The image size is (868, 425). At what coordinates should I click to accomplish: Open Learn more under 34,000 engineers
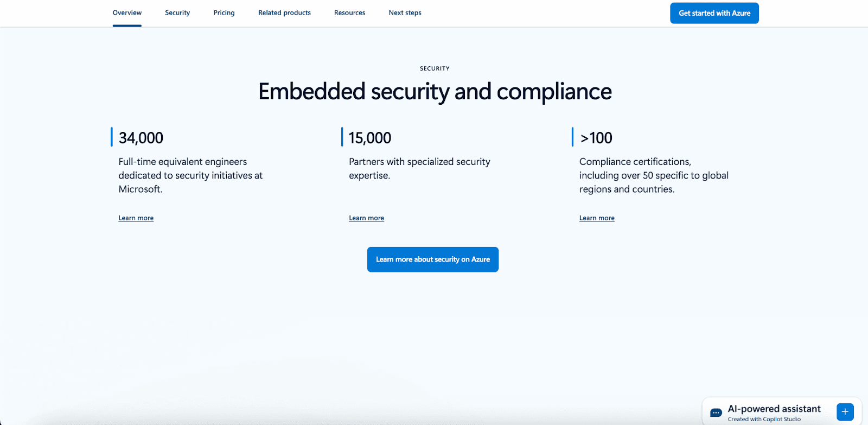[136, 218]
